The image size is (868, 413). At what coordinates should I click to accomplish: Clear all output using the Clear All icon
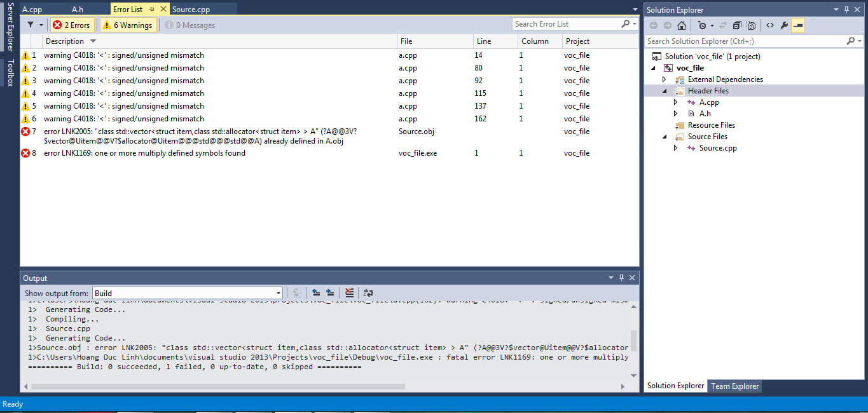coord(349,293)
